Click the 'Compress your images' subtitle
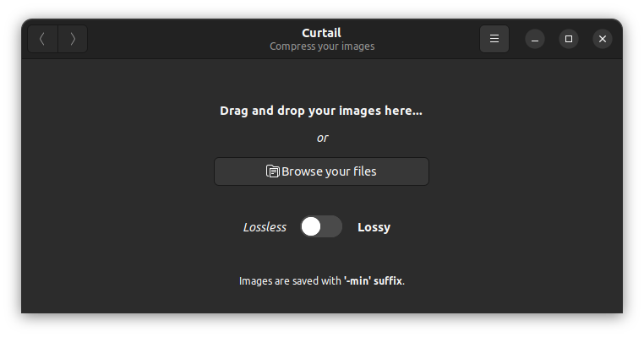The height and width of the screenshot is (337, 644). tap(322, 46)
